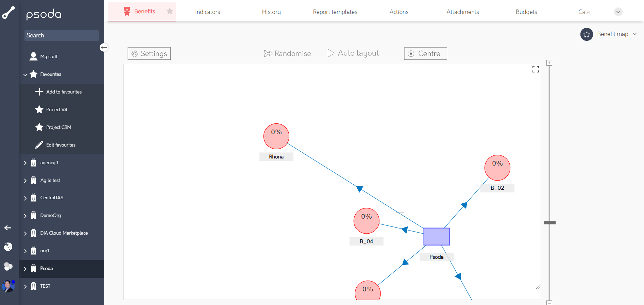The height and width of the screenshot is (305, 644).
Task: Show more tabs via the chevron
Action: (618, 12)
